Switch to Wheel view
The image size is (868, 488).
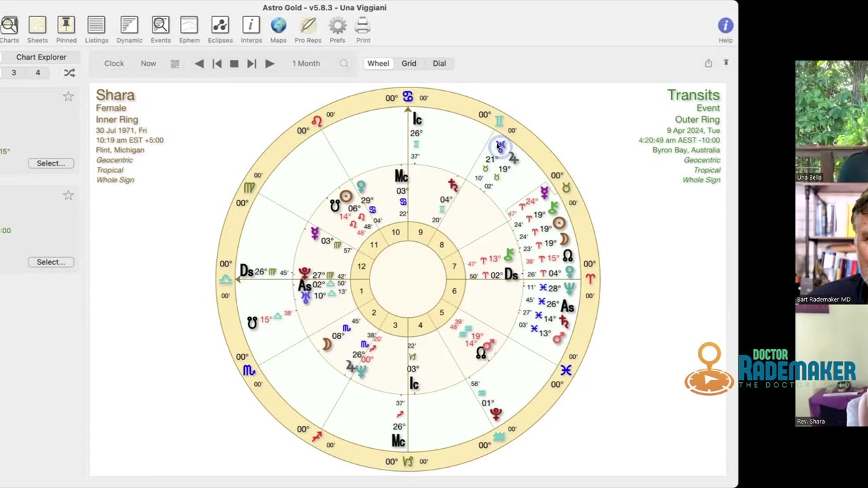[378, 64]
